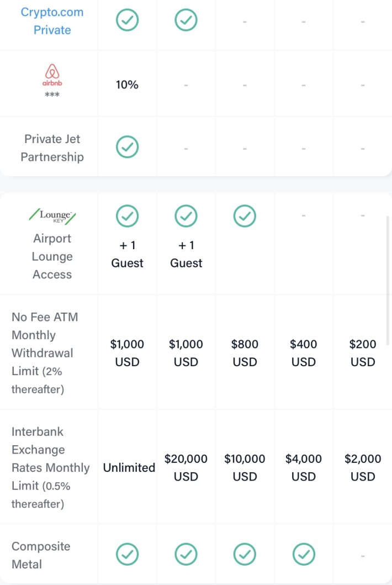This screenshot has width=392, height=585.
Task: Click the LoungeKey logo icon
Action: (x=52, y=216)
